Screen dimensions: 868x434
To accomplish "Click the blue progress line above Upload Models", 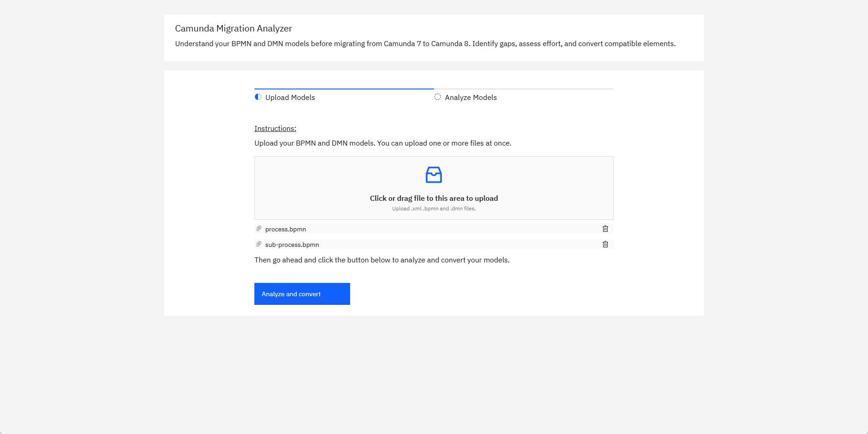I will click(344, 89).
